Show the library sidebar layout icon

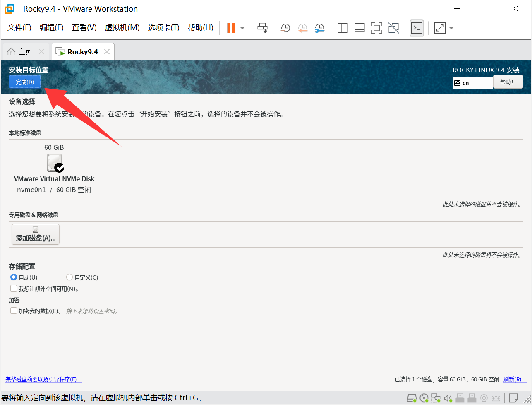343,28
